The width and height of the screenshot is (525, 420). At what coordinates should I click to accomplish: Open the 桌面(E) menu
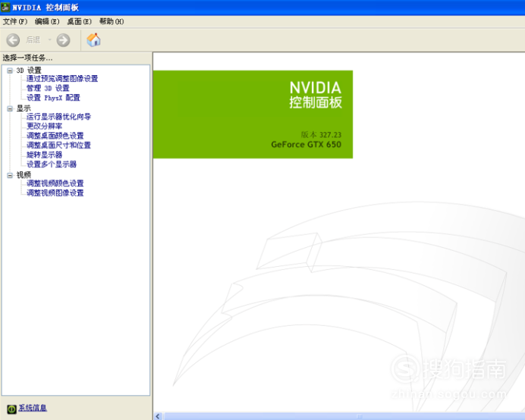coord(80,21)
